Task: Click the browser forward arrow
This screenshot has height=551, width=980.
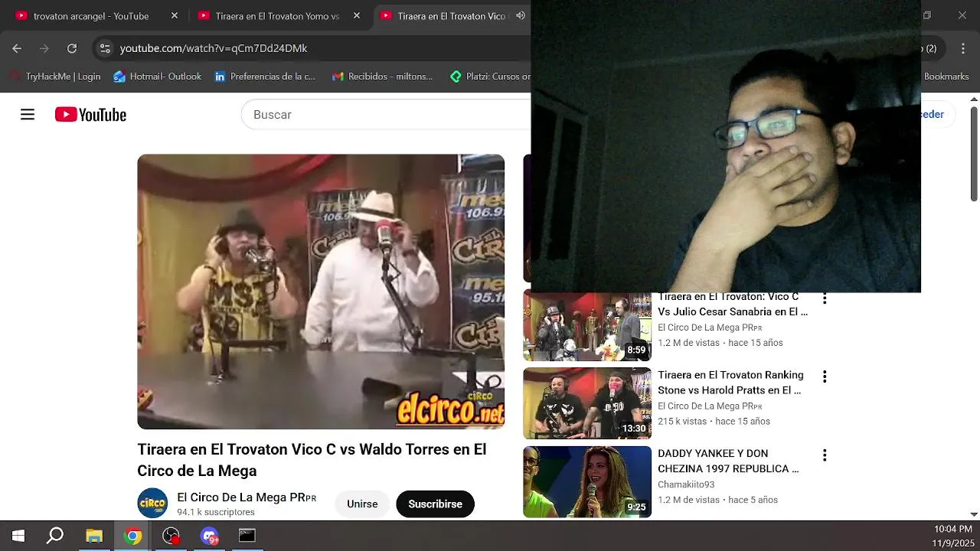Action: 44,48
